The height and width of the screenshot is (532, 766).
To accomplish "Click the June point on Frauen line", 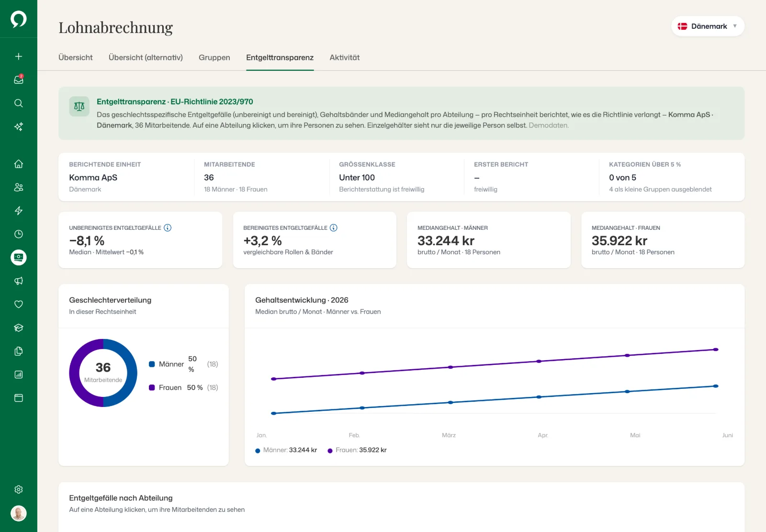I will (x=716, y=350).
